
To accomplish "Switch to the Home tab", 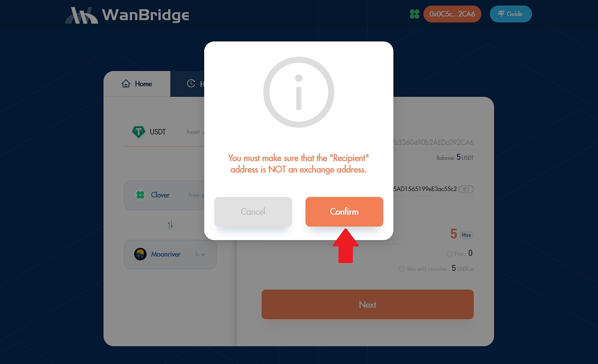I will [x=137, y=84].
